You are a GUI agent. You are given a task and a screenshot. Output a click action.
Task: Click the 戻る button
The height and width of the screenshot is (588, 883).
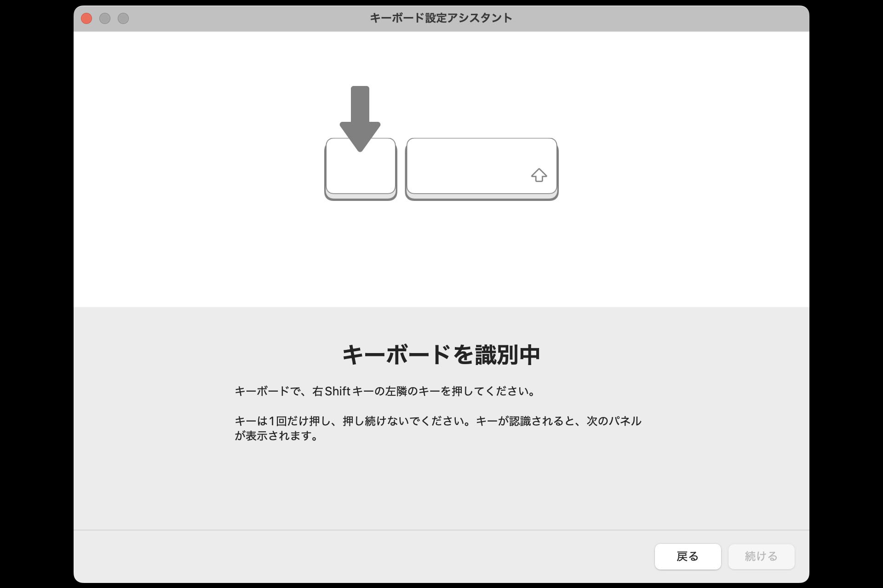tap(688, 556)
